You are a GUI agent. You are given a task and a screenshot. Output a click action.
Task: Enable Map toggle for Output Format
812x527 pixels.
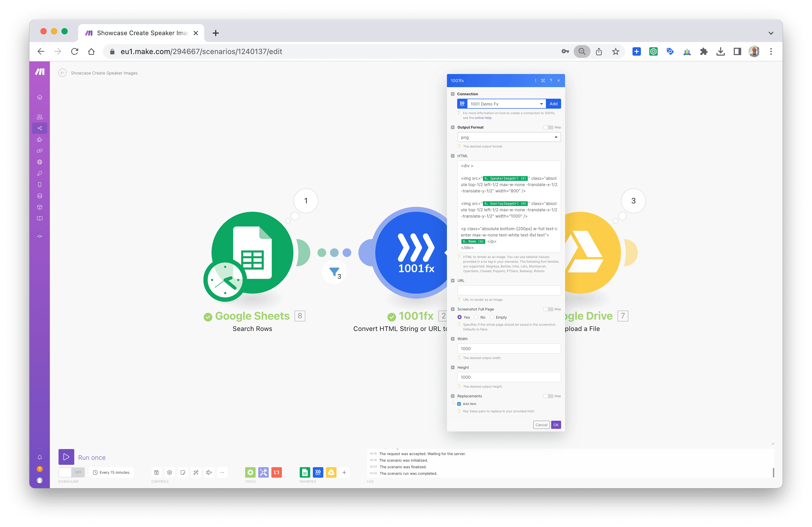[548, 127]
